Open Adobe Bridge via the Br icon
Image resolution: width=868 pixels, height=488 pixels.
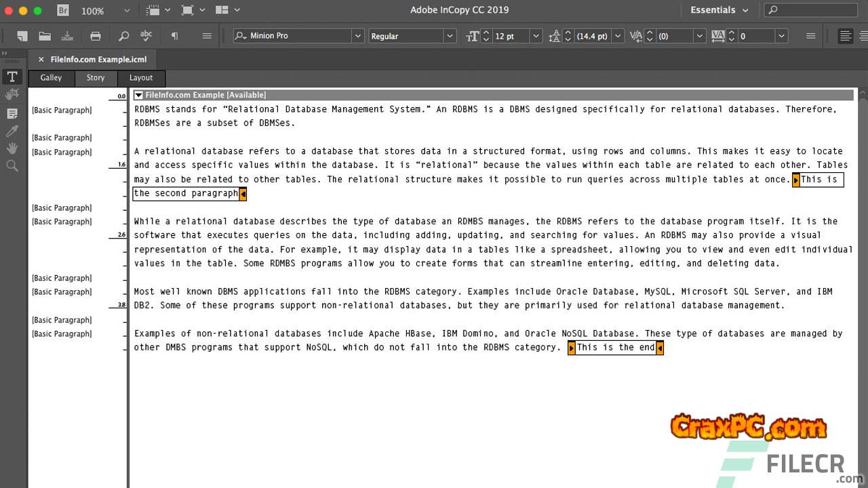coord(63,10)
